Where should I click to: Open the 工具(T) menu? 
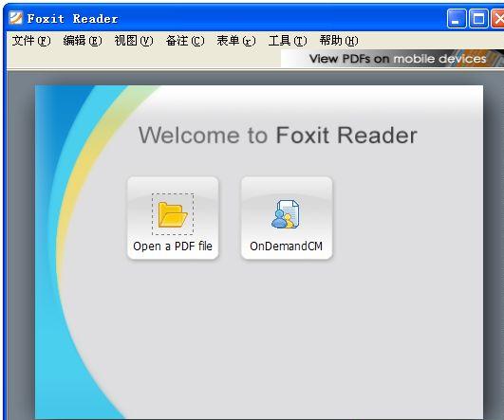[x=288, y=41]
